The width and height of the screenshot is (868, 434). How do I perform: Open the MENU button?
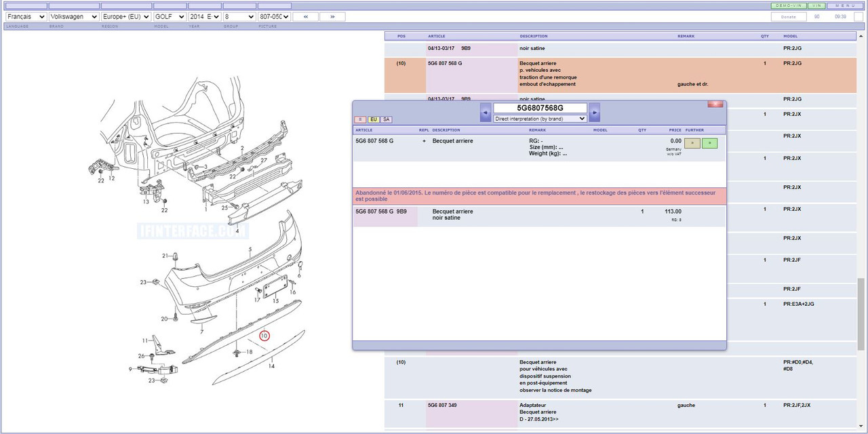click(x=845, y=5)
